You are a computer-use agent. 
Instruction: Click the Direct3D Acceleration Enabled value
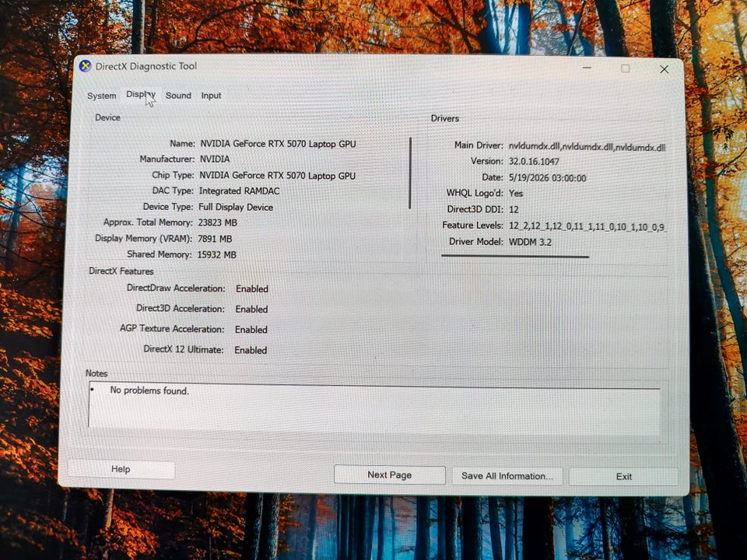251,310
